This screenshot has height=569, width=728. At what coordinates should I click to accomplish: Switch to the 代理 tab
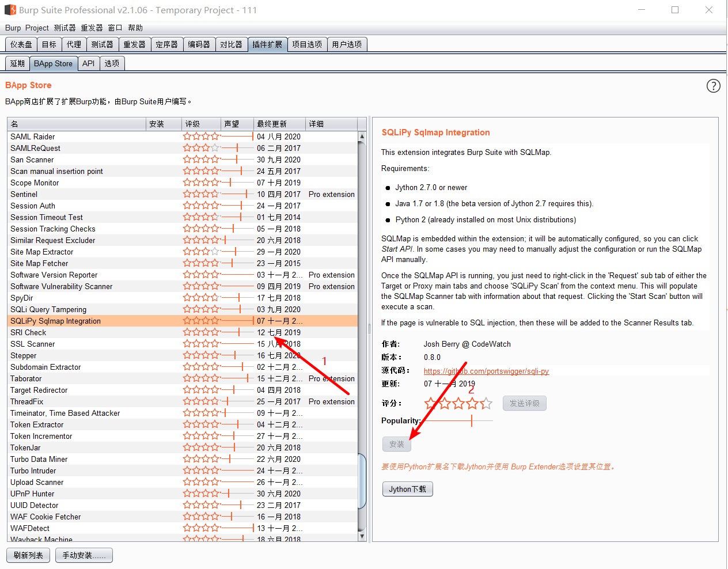[74, 44]
